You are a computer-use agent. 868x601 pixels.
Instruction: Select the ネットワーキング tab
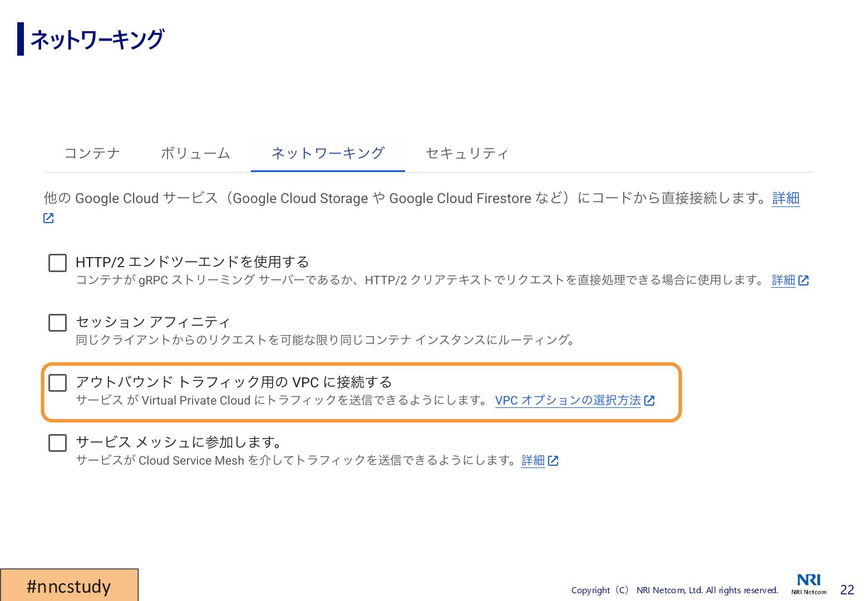pyautogui.click(x=328, y=153)
